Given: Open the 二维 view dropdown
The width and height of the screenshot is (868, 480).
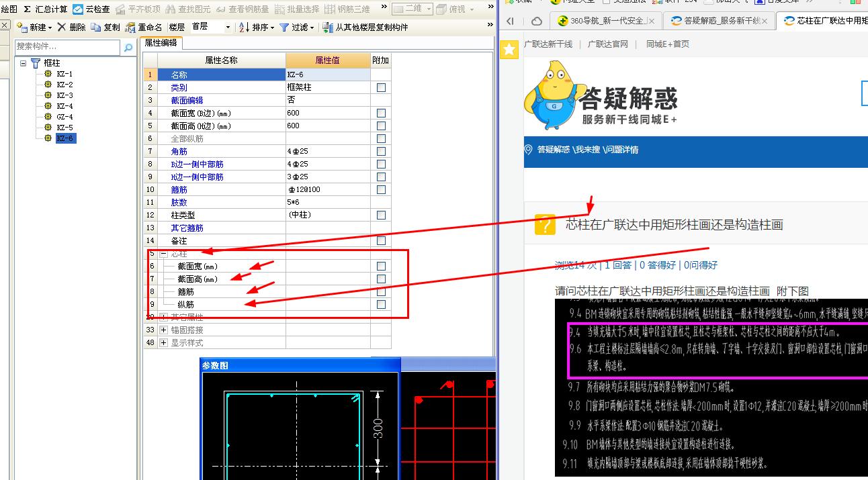Looking at the screenshot, I should pos(412,9).
